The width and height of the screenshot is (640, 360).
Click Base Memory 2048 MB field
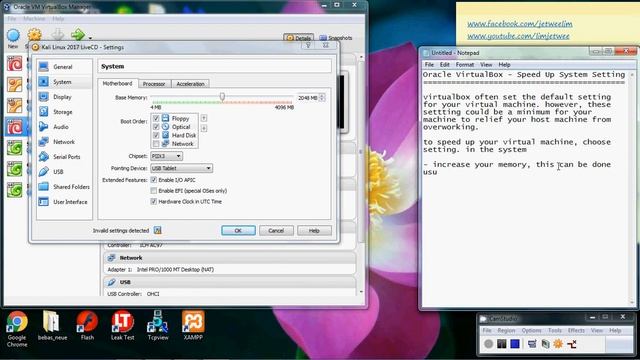click(x=308, y=98)
